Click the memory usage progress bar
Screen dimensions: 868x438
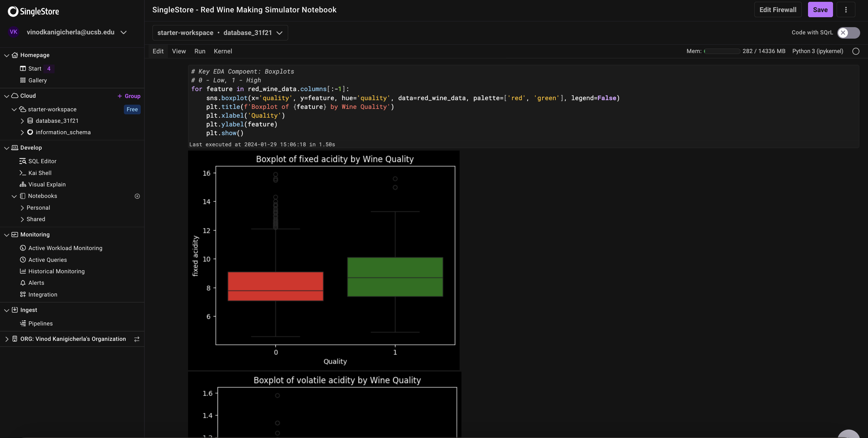(722, 51)
